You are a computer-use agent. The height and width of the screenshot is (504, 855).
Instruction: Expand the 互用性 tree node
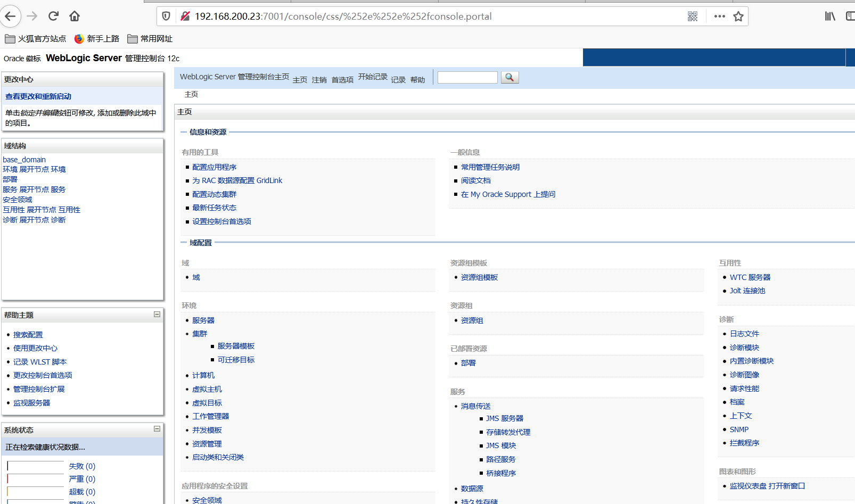(42, 210)
